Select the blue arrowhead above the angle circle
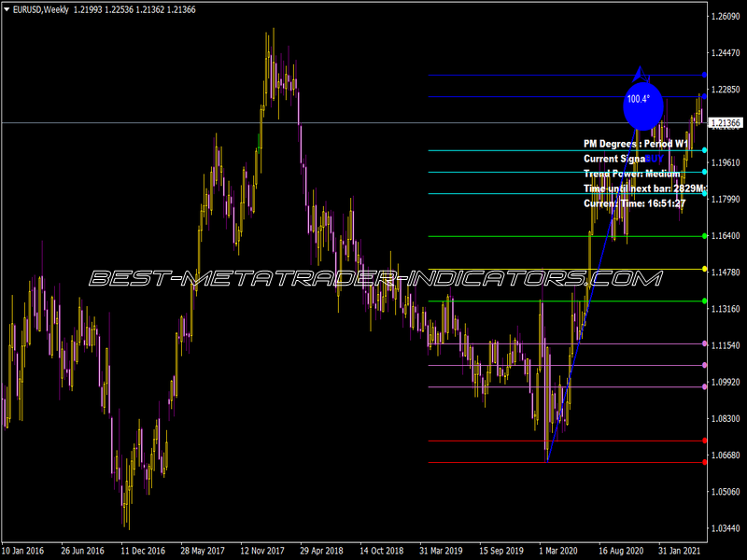747x560 pixels. point(640,74)
